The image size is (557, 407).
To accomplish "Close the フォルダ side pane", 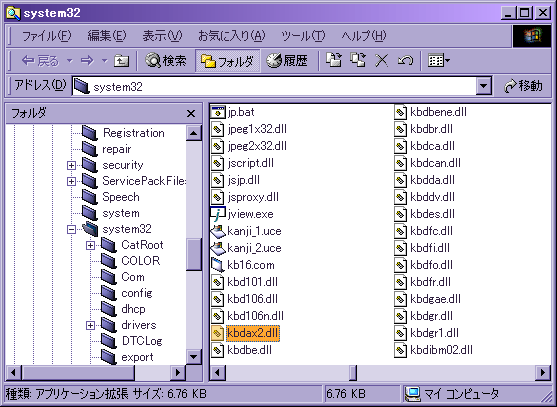I will point(191,114).
